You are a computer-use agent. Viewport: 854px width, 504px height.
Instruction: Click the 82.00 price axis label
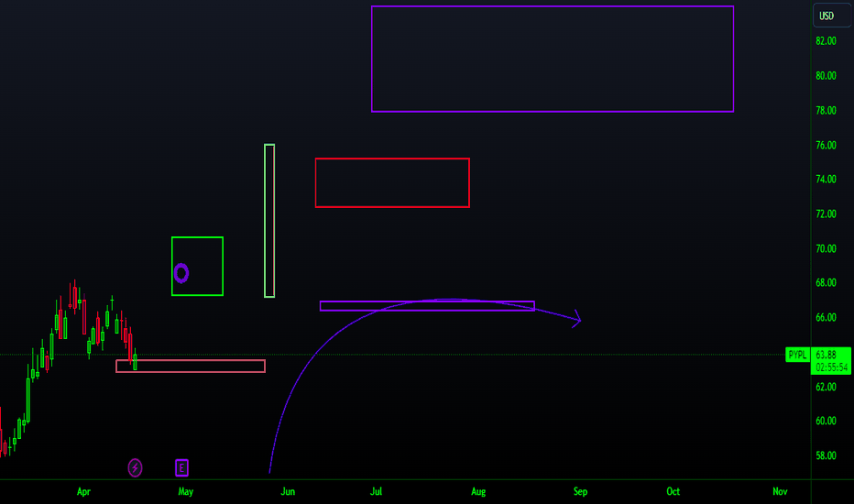pos(826,41)
